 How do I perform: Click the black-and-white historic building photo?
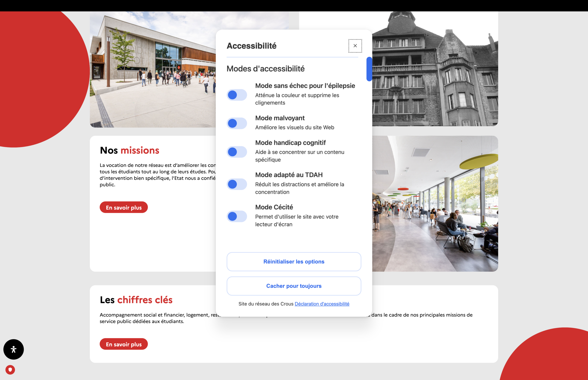(x=435, y=69)
